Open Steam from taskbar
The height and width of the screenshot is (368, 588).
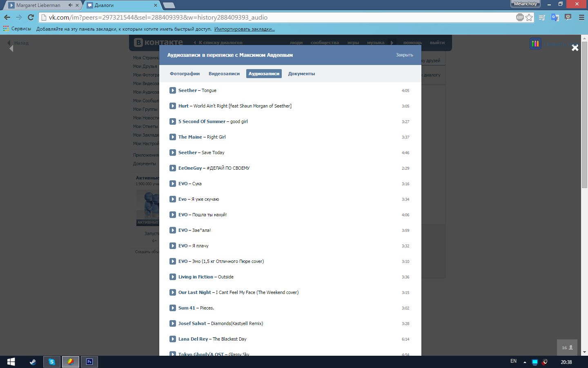[x=33, y=362]
